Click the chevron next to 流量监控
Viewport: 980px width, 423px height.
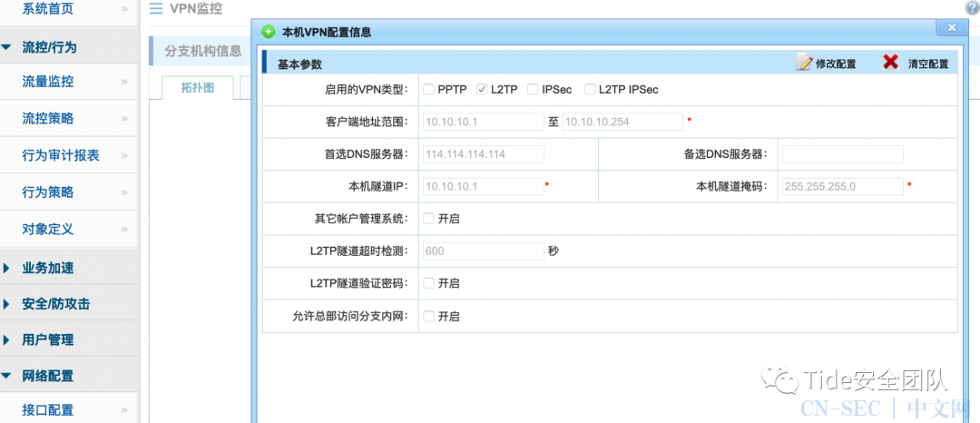point(123,81)
